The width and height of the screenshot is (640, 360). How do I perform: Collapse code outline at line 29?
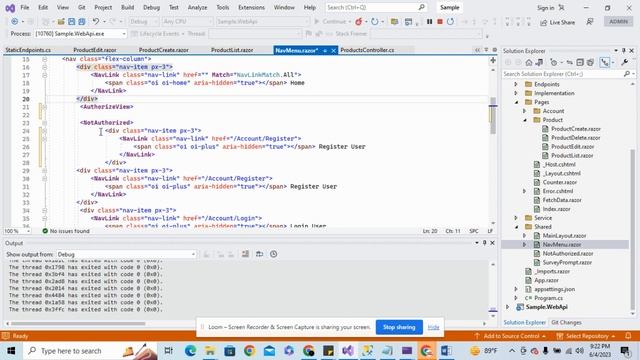pos(44,171)
